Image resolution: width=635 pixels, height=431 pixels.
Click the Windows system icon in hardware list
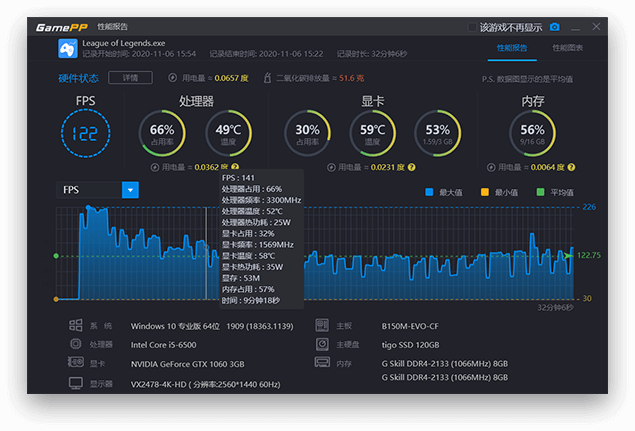pos(76,326)
